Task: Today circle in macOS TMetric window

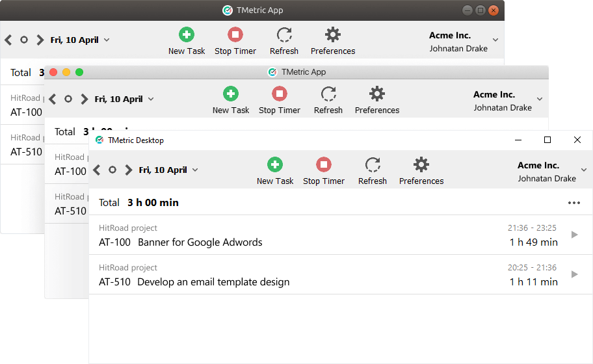Action: pos(68,99)
